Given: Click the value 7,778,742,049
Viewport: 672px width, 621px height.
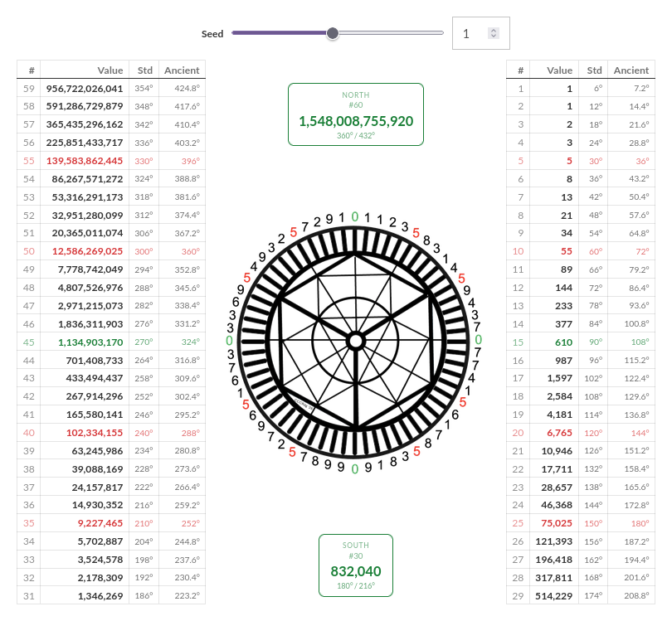Looking at the screenshot, I should pos(90,269).
